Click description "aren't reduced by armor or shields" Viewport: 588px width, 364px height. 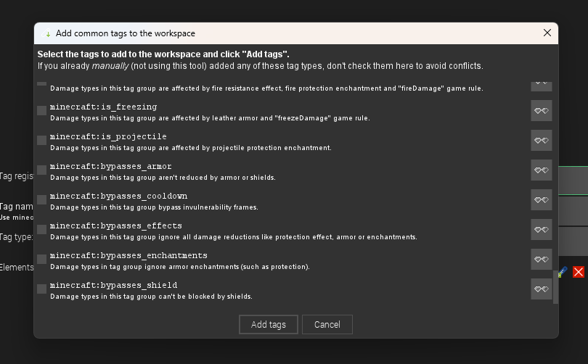(163, 178)
